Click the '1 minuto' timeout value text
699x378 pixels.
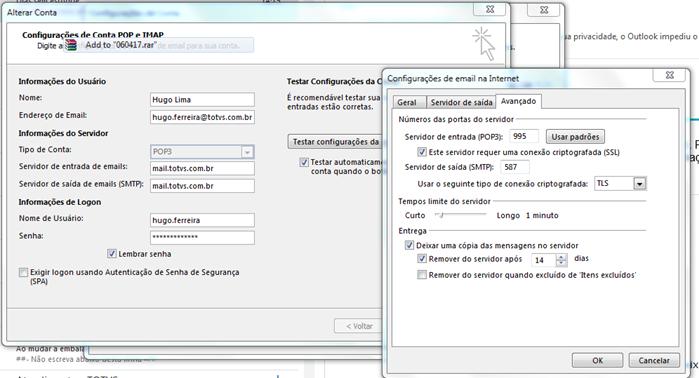pyautogui.click(x=542, y=215)
